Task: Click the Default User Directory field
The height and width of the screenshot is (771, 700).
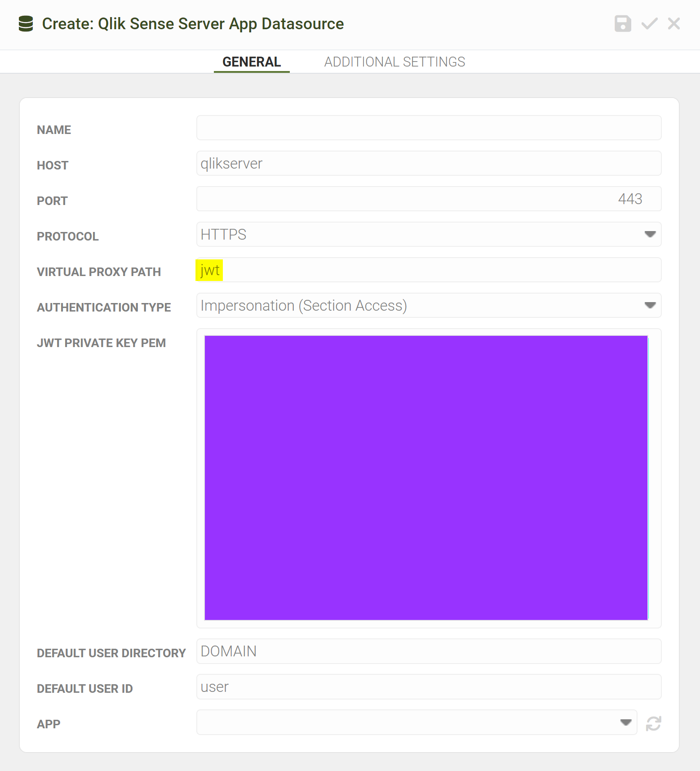Action: tap(429, 651)
